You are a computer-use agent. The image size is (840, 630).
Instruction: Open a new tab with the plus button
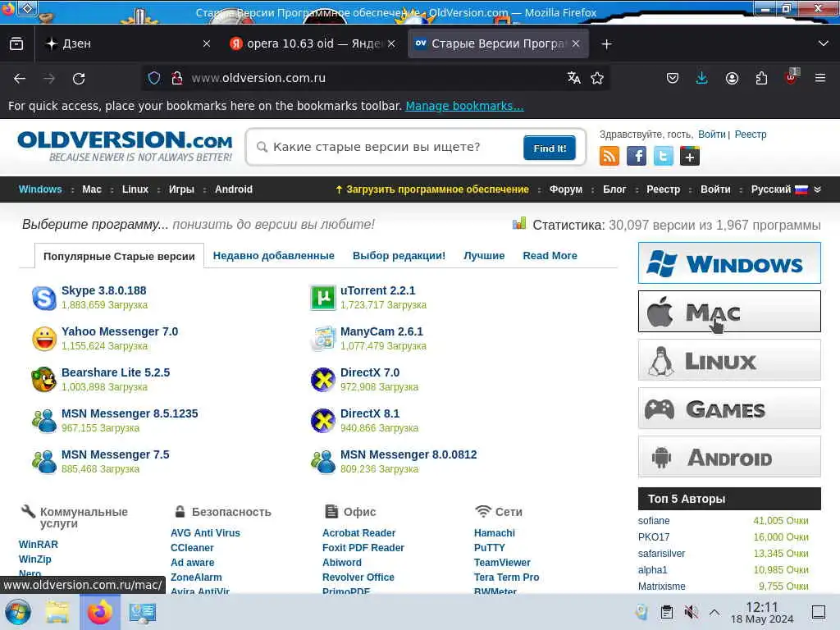point(606,44)
